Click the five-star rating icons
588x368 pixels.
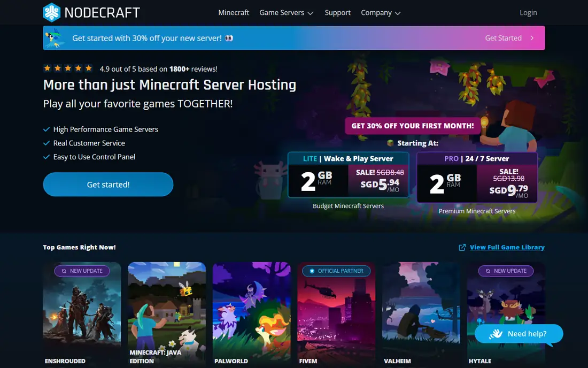coord(68,68)
